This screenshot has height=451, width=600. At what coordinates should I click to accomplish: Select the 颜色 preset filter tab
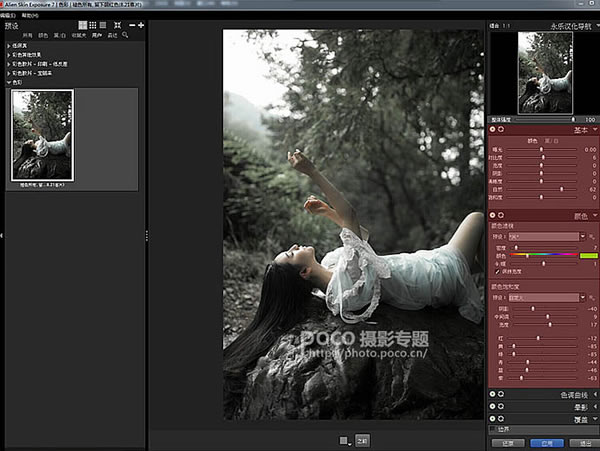pyautogui.click(x=43, y=36)
